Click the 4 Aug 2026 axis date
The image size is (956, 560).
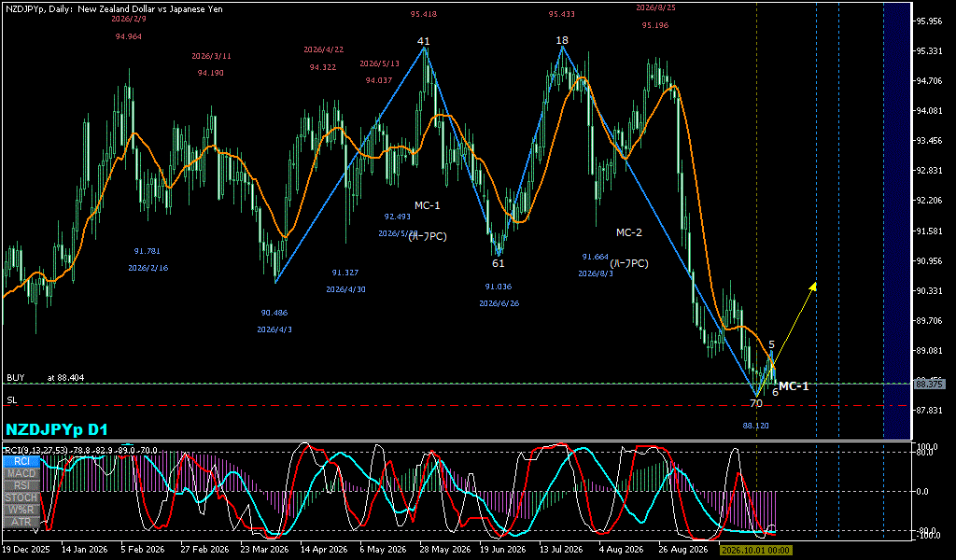[621, 550]
